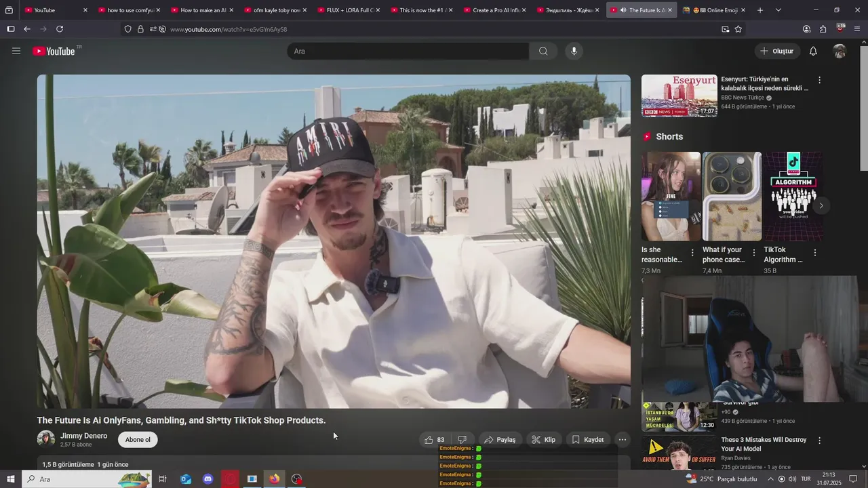Open 'Is she reasonable' Shorts thumbnail
This screenshot has height=488, width=868.
pos(671,196)
